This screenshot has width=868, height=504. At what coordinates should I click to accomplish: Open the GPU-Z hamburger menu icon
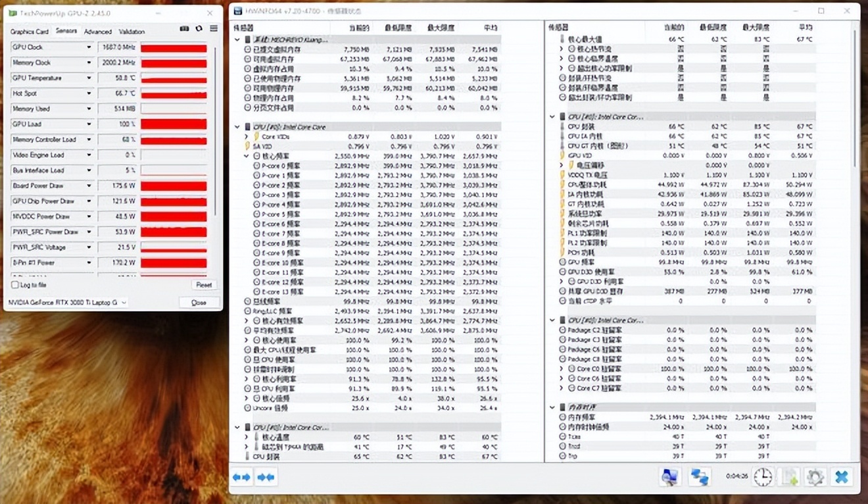pyautogui.click(x=214, y=29)
